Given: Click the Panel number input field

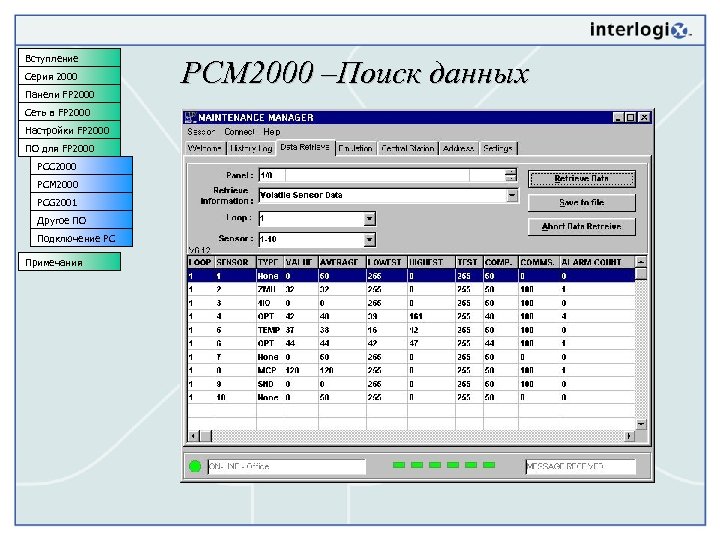Looking at the screenshot, I should tap(382, 175).
